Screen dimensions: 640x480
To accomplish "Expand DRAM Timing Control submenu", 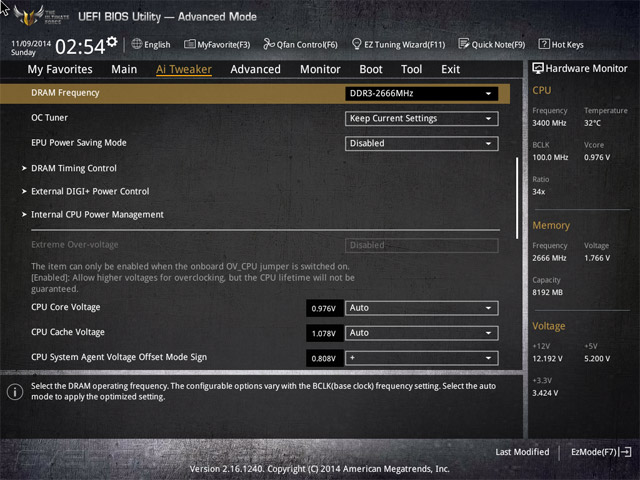I will [74, 168].
